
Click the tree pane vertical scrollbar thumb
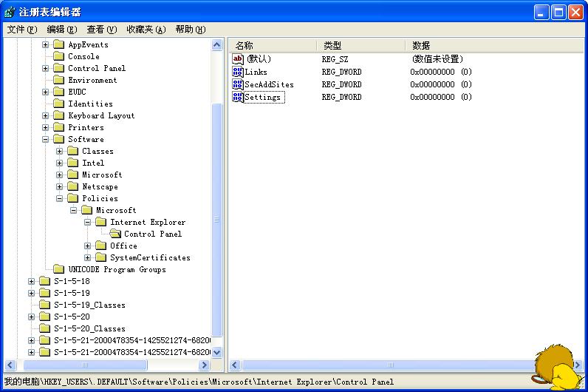click(216, 220)
